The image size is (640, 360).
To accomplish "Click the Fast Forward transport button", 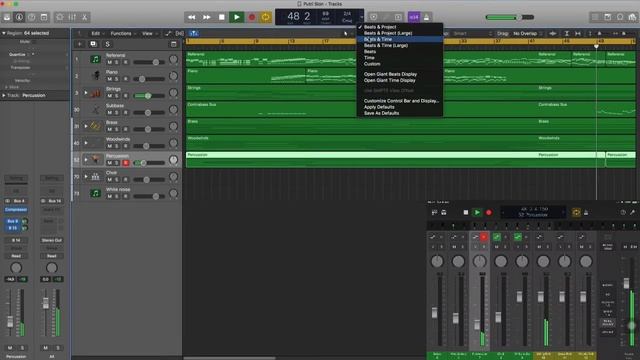I will 207,17.
